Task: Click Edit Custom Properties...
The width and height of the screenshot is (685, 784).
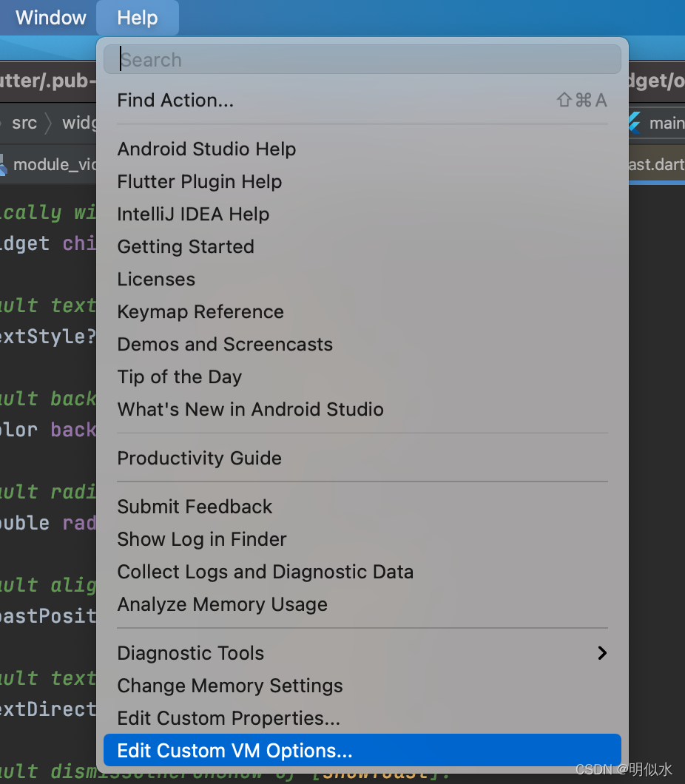Action: 229,719
